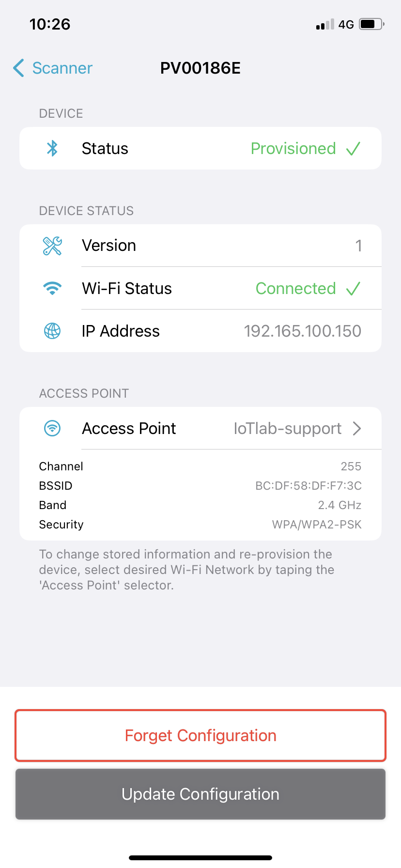This screenshot has width=401, height=868.
Task: Tap the battery icon in status bar
Action: click(371, 24)
